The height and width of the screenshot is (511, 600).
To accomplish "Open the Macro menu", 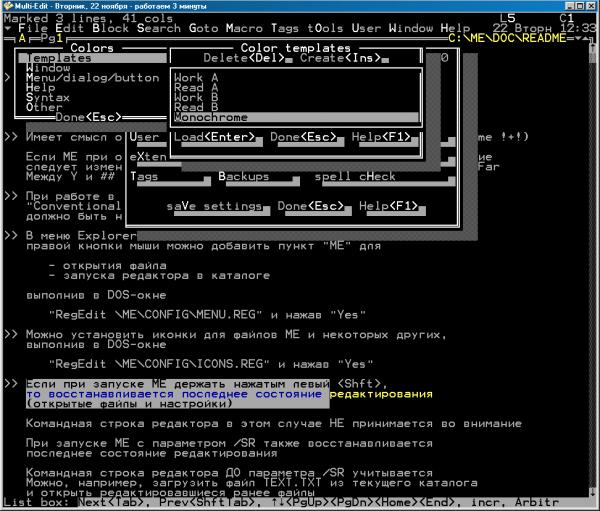I will coord(245,28).
